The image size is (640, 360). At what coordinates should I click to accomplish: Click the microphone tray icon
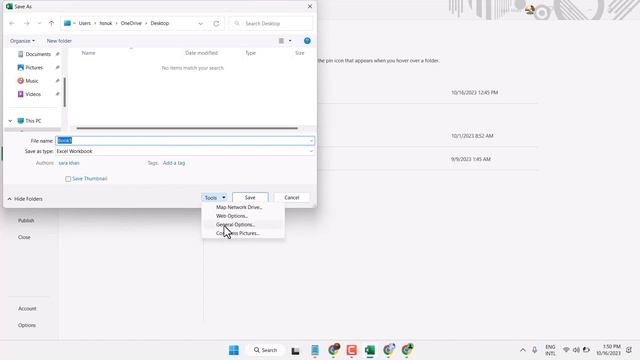535,350
